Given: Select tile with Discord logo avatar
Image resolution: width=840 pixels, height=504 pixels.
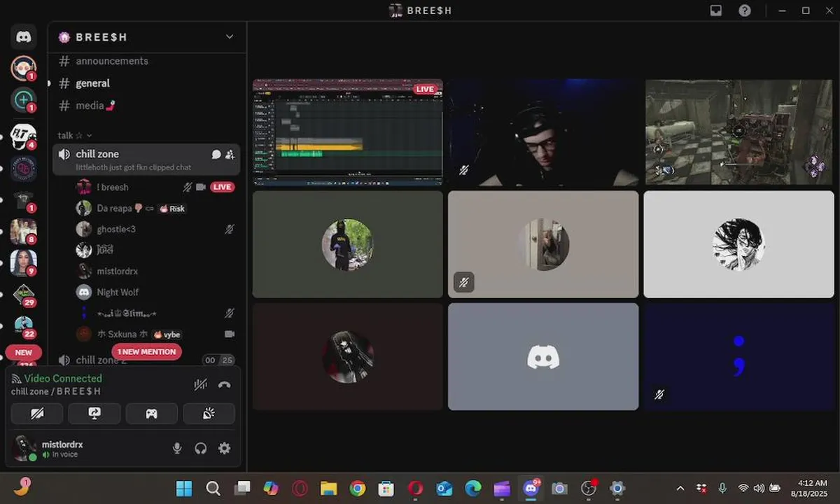Looking at the screenshot, I should tap(543, 356).
